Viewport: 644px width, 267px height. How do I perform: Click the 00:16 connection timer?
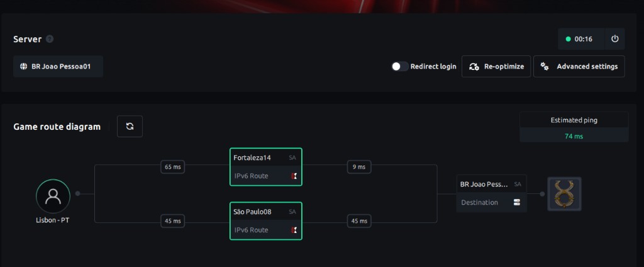tap(581, 39)
